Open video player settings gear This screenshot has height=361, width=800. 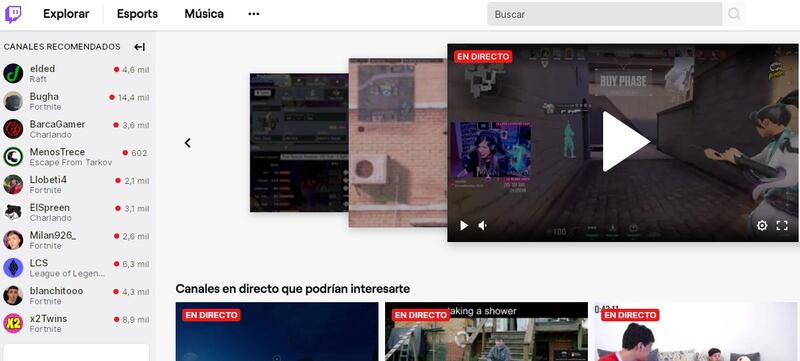(x=762, y=225)
